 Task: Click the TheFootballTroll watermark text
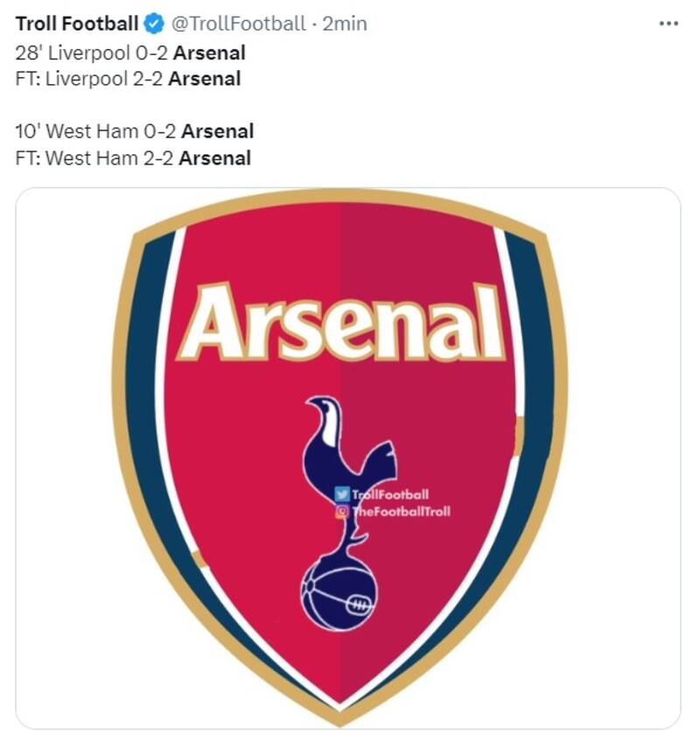click(x=401, y=511)
